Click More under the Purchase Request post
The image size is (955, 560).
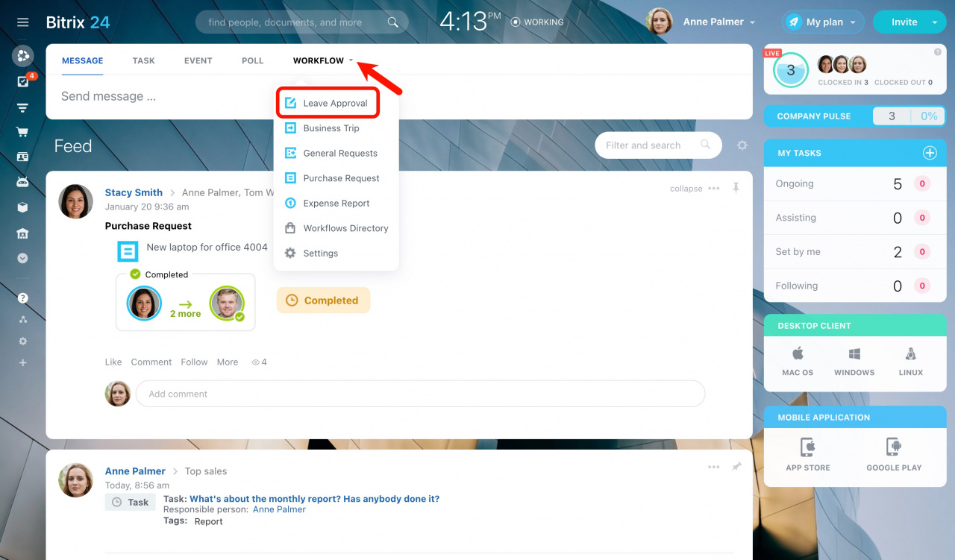point(228,362)
